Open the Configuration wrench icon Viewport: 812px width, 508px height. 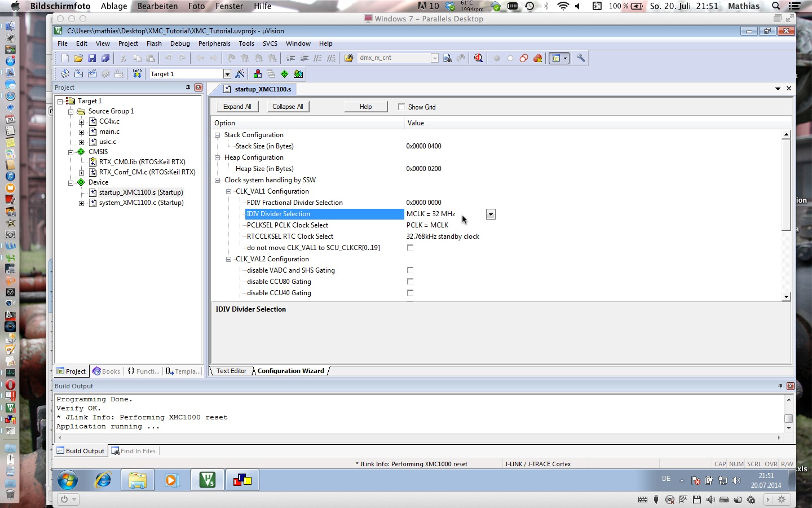click(x=581, y=58)
